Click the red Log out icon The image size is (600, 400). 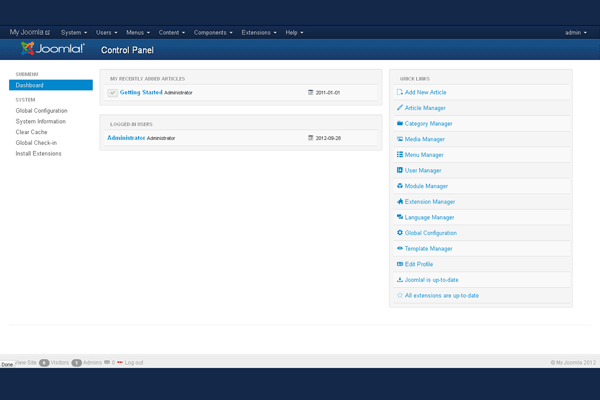click(x=120, y=362)
